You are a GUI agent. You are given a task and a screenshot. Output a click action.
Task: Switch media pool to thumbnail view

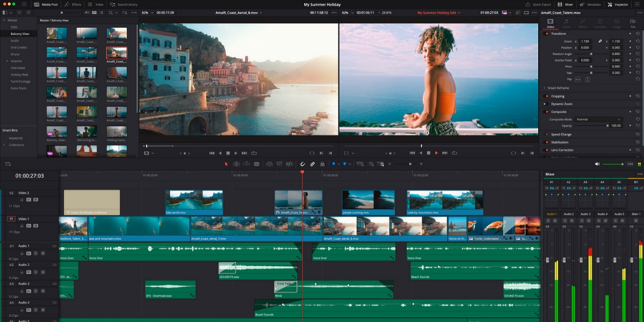(94, 13)
